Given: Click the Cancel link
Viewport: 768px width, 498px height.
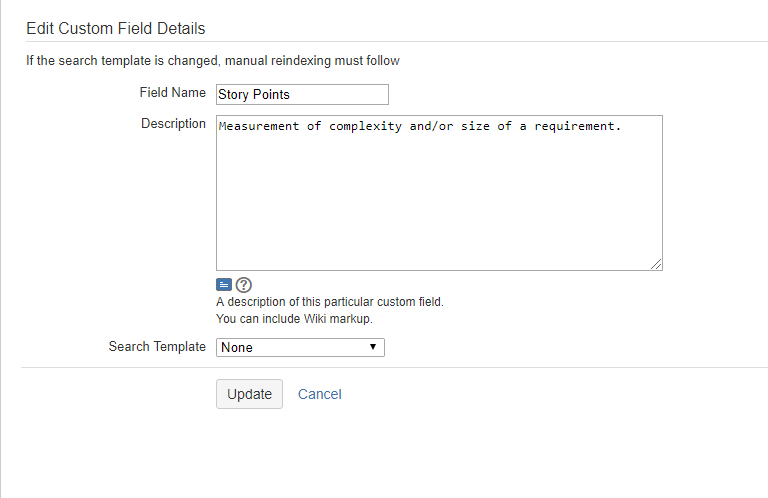Looking at the screenshot, I should (320, 394).
